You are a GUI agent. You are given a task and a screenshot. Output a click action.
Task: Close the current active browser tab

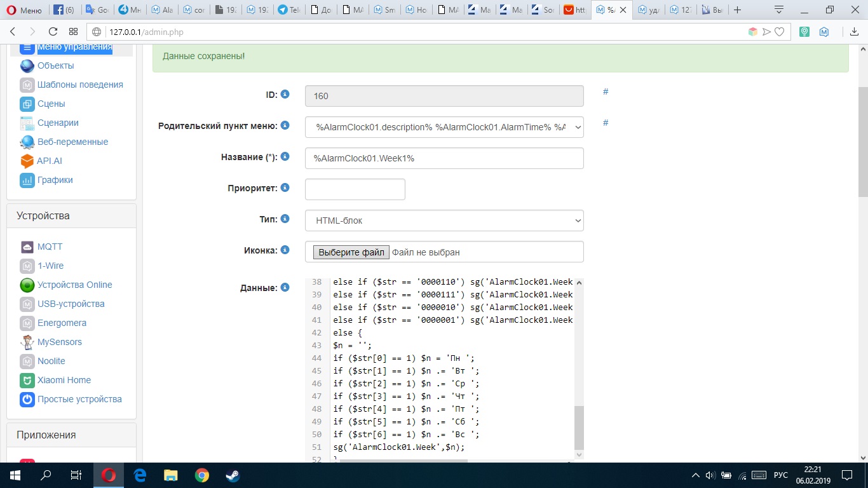tap(624, 10)
